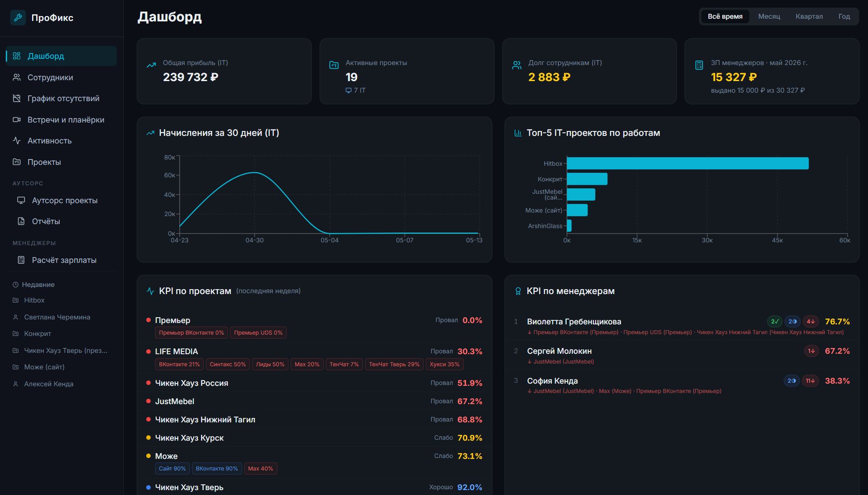Click the Сотрудники people icon

click(x=16, y=78)
